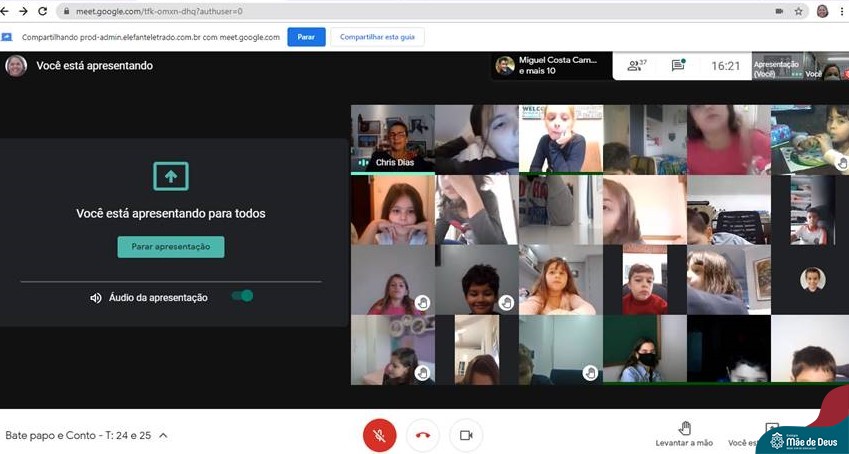Open Miguel Costa participants overflow panel
The height and width of the screenshot is (454, 849).
pos(551,66)
